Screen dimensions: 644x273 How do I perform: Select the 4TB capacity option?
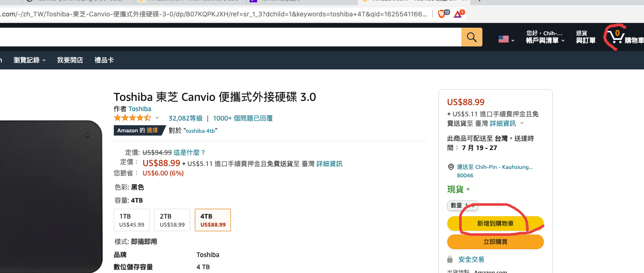pos(213,220)
